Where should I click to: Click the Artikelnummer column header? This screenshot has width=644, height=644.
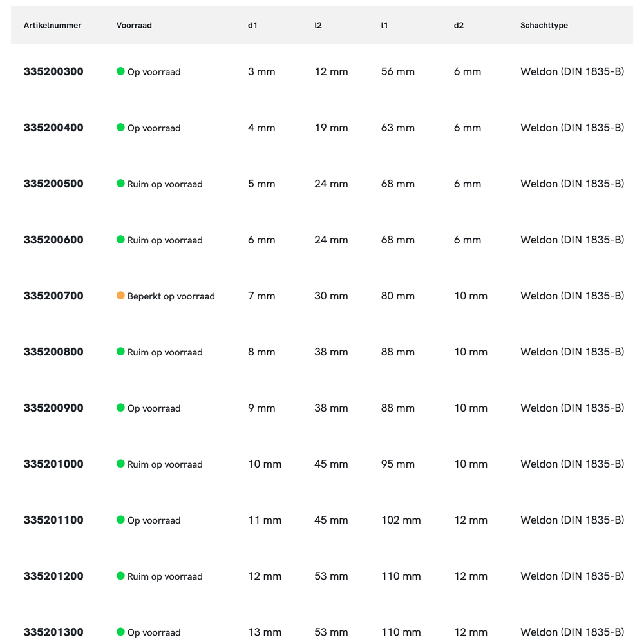[53, 26]
